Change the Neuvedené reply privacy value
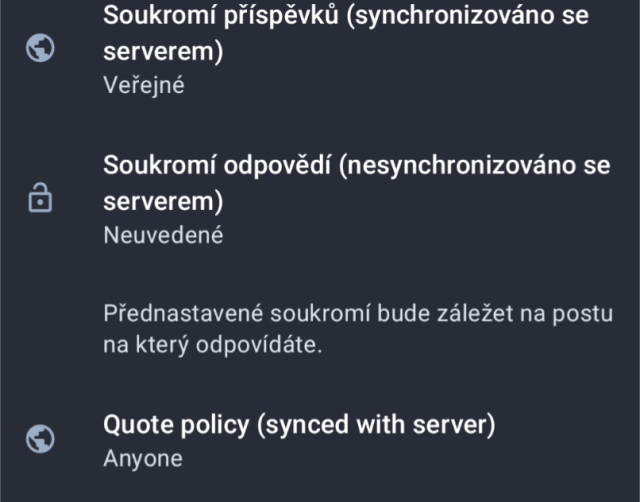Viewport: 640px width, 502px height. pos(163,235)
